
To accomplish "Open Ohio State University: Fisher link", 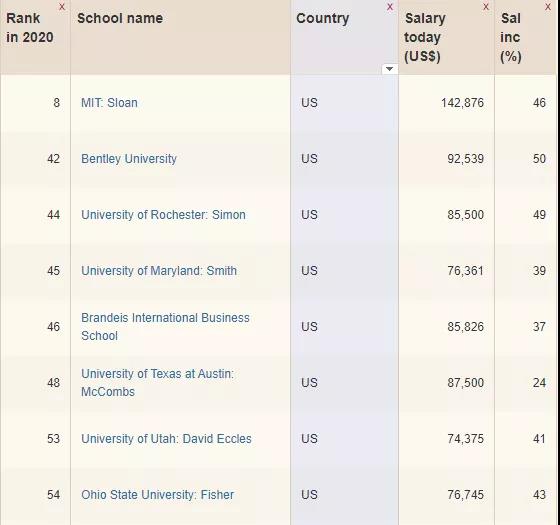I will point(158,495).
